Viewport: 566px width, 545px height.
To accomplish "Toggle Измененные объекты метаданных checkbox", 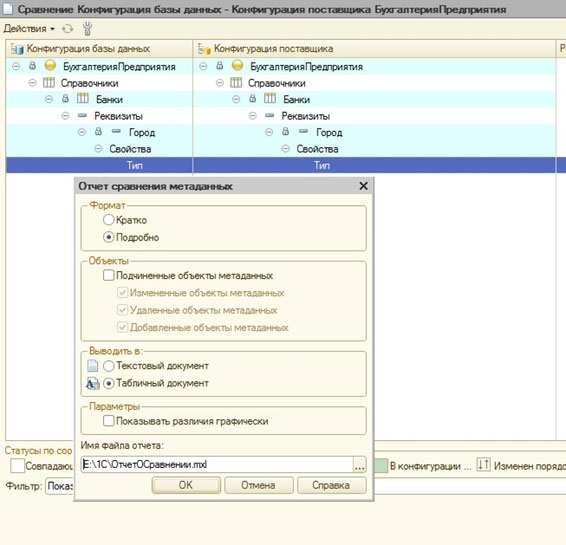I will point(123,292).
